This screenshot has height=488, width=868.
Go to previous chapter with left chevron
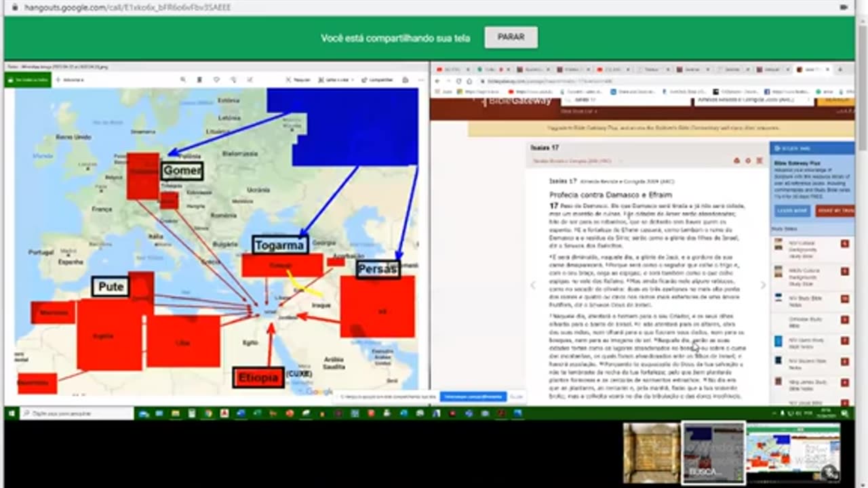[533, 285]
